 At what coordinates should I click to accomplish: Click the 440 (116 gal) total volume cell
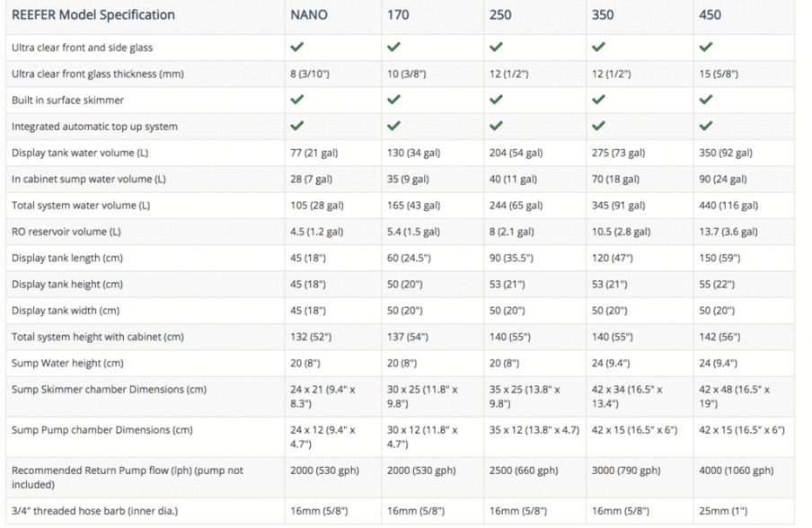coord(728,206)
